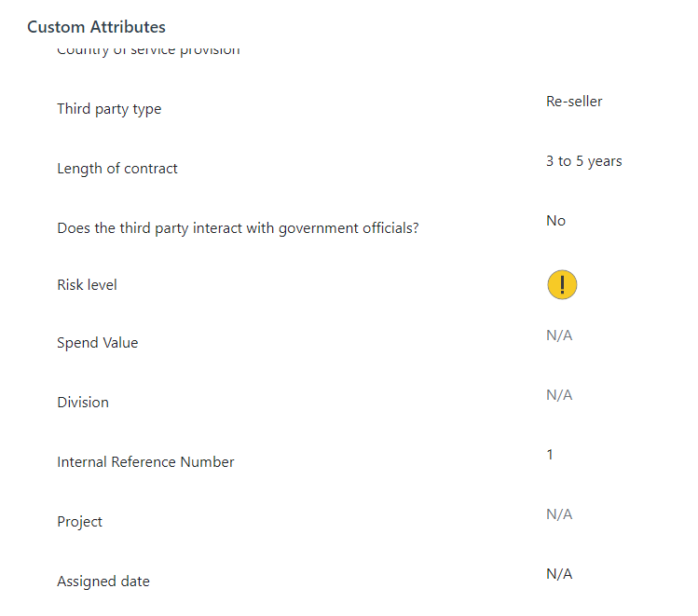Click the N/A value beside Project
This screenshot has width=698, height=616.
[559, 514]
